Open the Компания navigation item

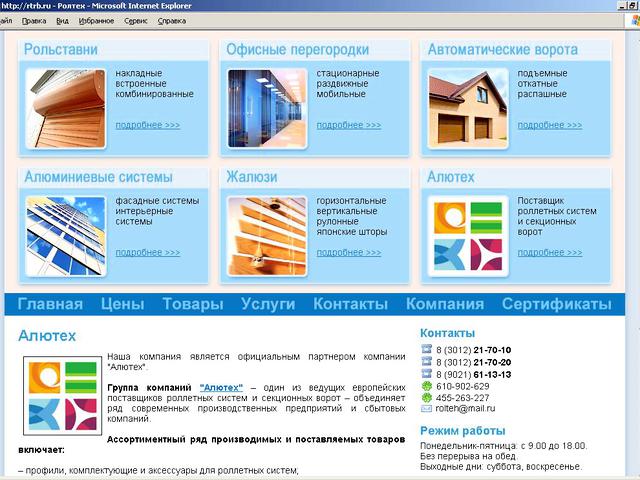click(x=445, y=304)
